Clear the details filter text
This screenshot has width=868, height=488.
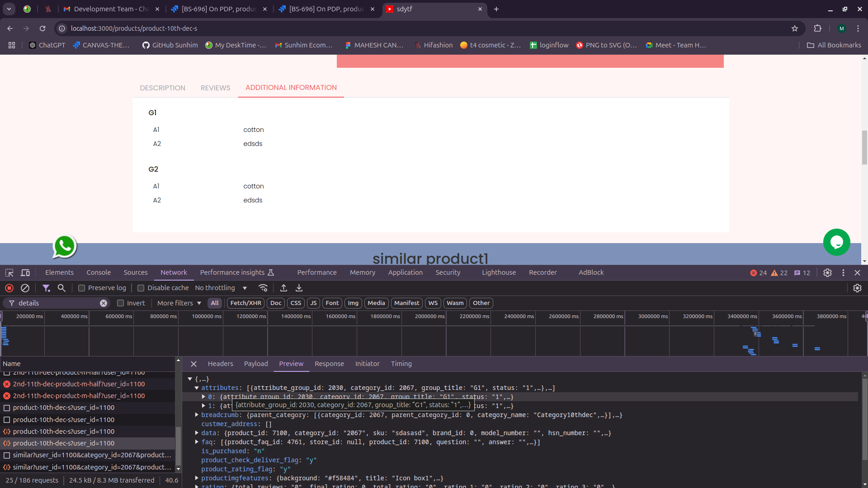click(104, 303)
